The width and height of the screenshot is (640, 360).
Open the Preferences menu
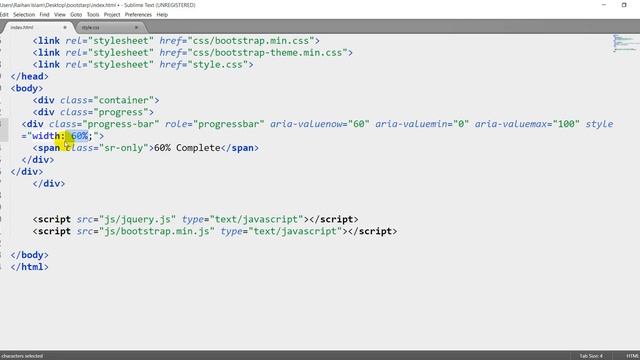(138, 14)
